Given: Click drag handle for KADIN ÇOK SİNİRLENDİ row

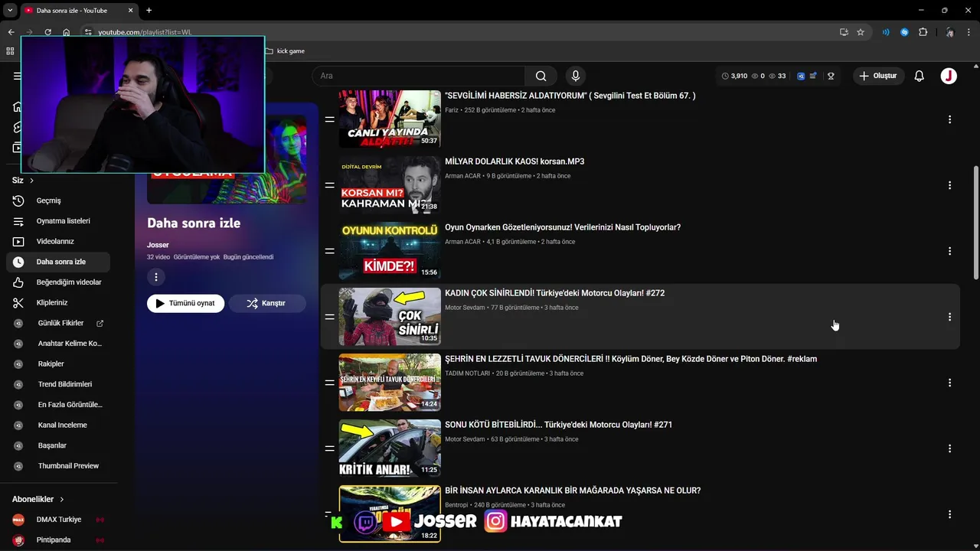Looking at the screenshot, I should 329,317.
